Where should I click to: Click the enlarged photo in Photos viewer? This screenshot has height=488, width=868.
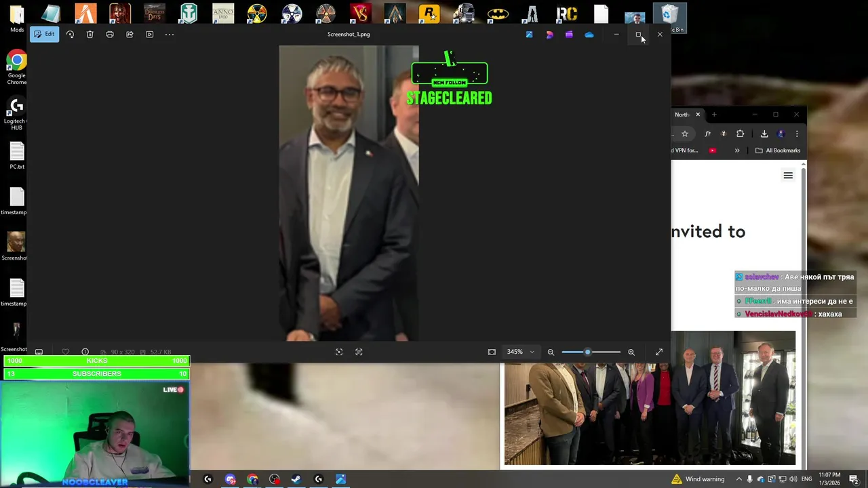349,193
